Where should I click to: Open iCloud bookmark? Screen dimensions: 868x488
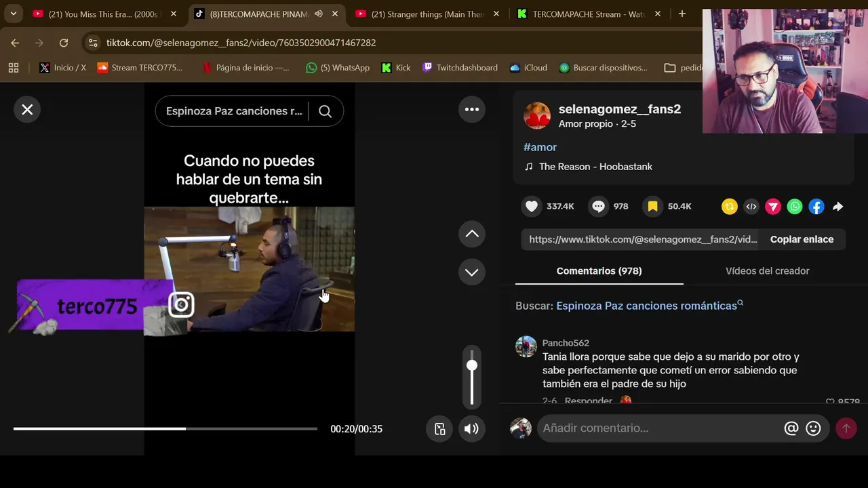click(528, 68)
